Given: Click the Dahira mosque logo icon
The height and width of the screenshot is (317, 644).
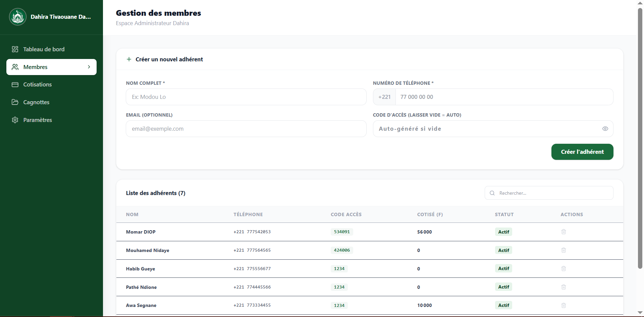Looking at the screenshot, I should click(x=18, y=17).
